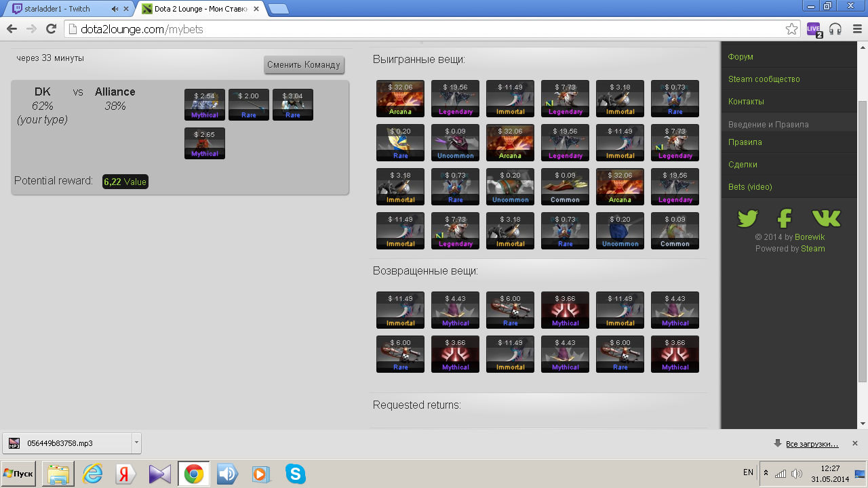Open the LIVE extension icon
Image resolution: width=868 pixels, height=488 pixels.
(x=814, y=29)
